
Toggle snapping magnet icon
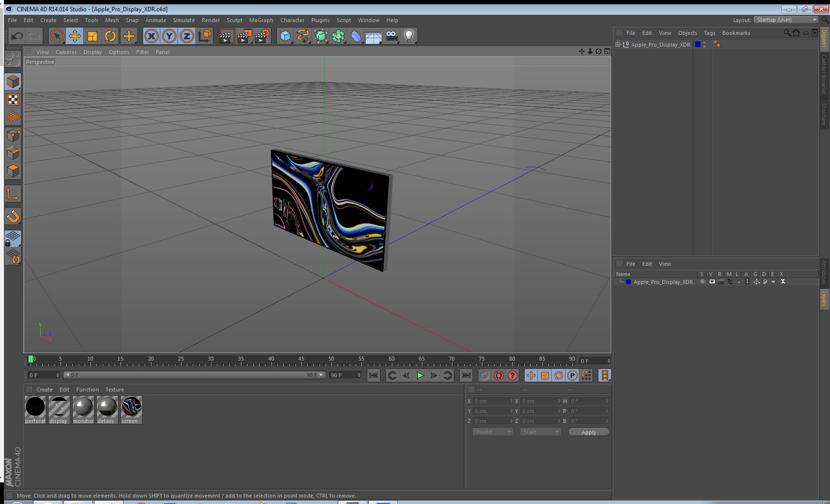(13, 216)
